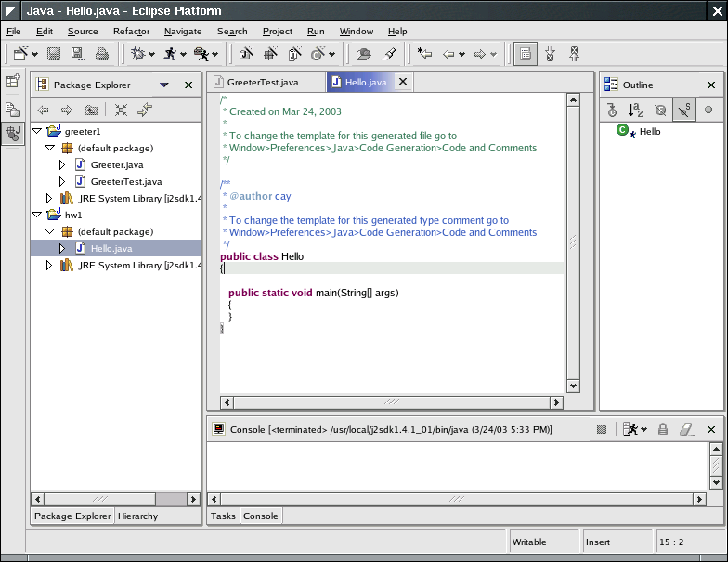The height and width of the screenshot is (562, 728).
Task: Click Up folder icon in Package Explorer
Action: click(x=91, y=110)
